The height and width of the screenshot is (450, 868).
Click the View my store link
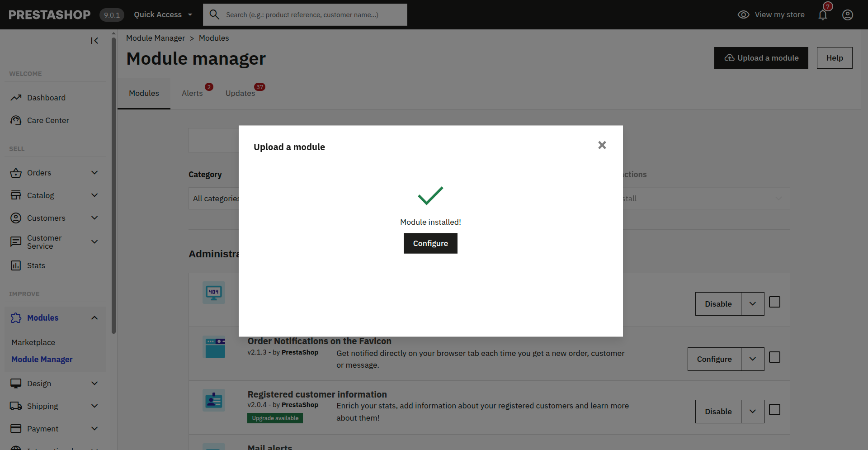coord(779,14)
